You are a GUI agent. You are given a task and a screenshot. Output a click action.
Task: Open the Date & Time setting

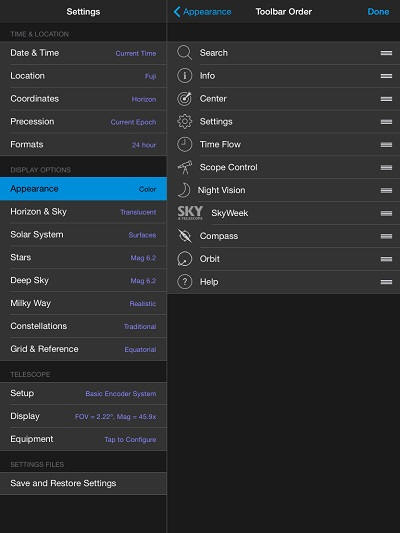[83, 53]
